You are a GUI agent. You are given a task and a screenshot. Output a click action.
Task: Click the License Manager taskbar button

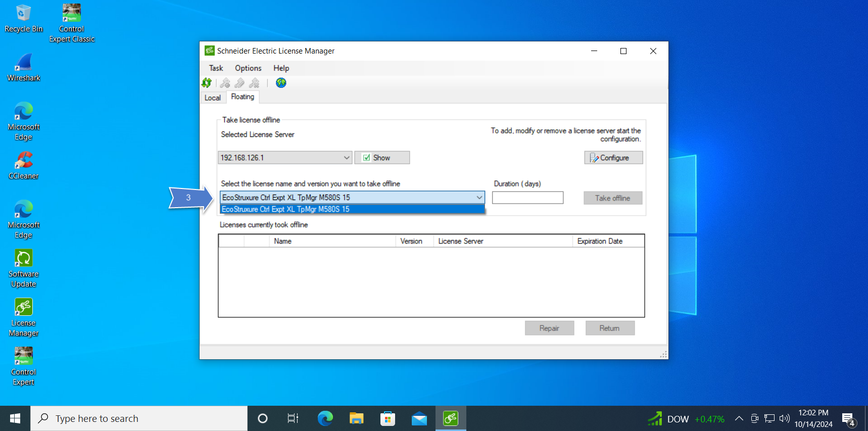451,418
